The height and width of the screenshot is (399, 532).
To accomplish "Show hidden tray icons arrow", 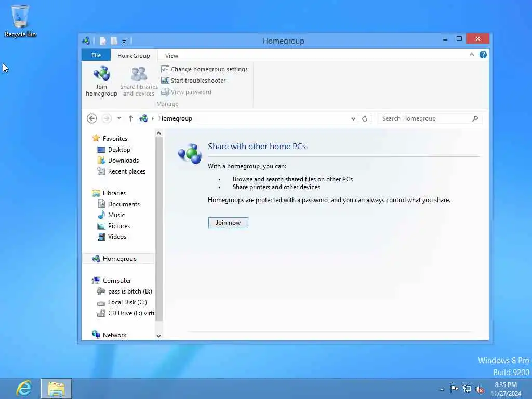I will [x=442, y=389].
